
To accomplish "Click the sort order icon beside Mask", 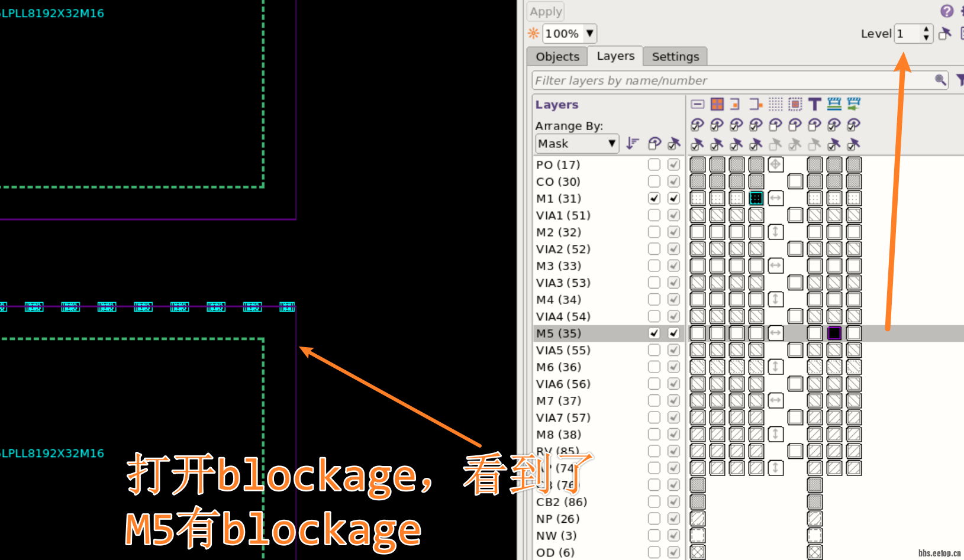I will [x=633, y=144].
